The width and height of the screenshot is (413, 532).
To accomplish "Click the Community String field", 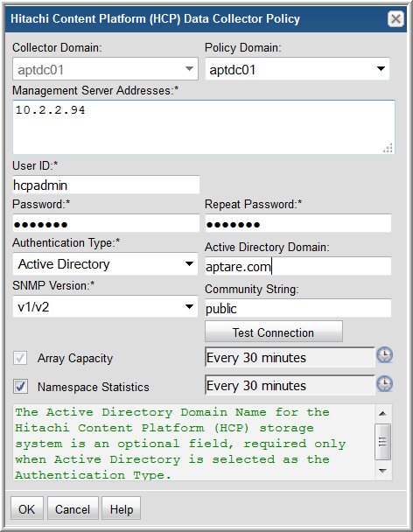I will click(298, 308).
